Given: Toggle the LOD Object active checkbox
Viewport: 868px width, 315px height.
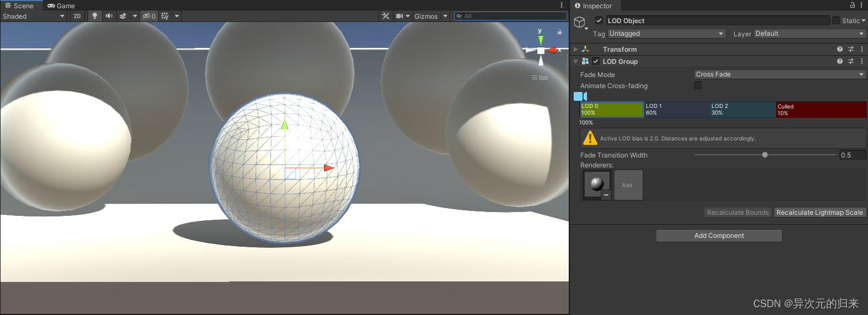Looking at the screenshot, I should [599, 20].
